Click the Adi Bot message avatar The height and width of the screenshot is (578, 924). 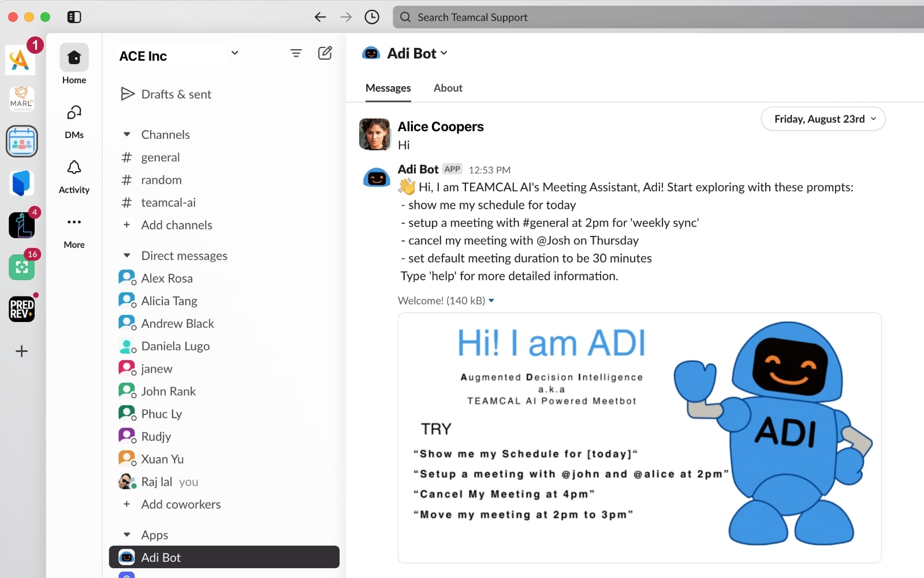(x=377, y=178)
